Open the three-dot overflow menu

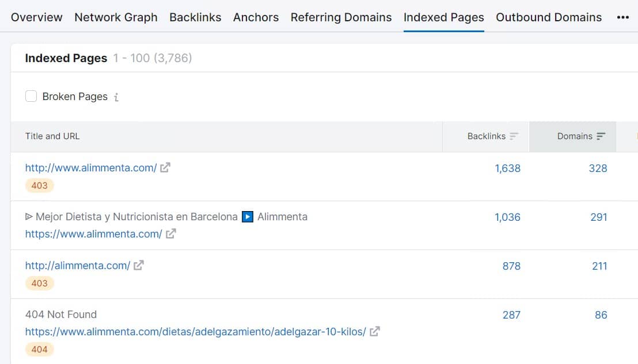[x=623, y=17]
